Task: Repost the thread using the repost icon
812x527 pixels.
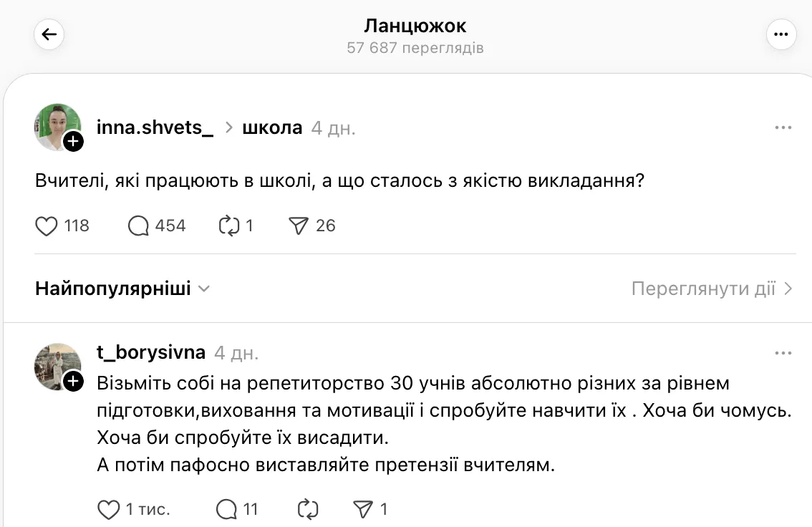Action: tap(231, 226)
